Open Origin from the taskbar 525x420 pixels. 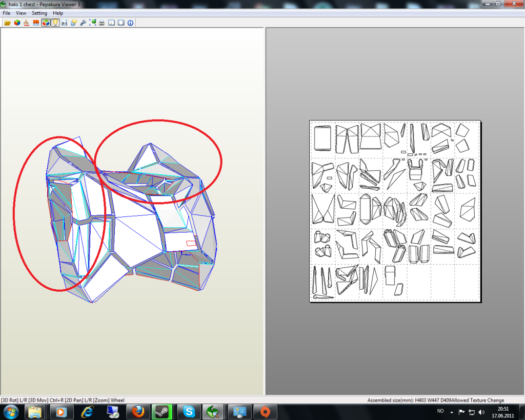pos(265,412)
